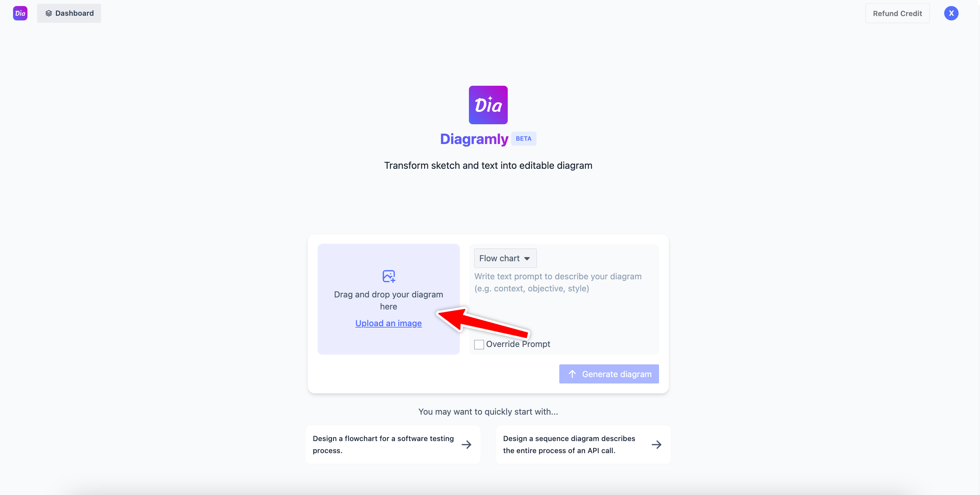Open the user avatar X menu
Viewport: 980px width, 495px height.
[951, 13]
